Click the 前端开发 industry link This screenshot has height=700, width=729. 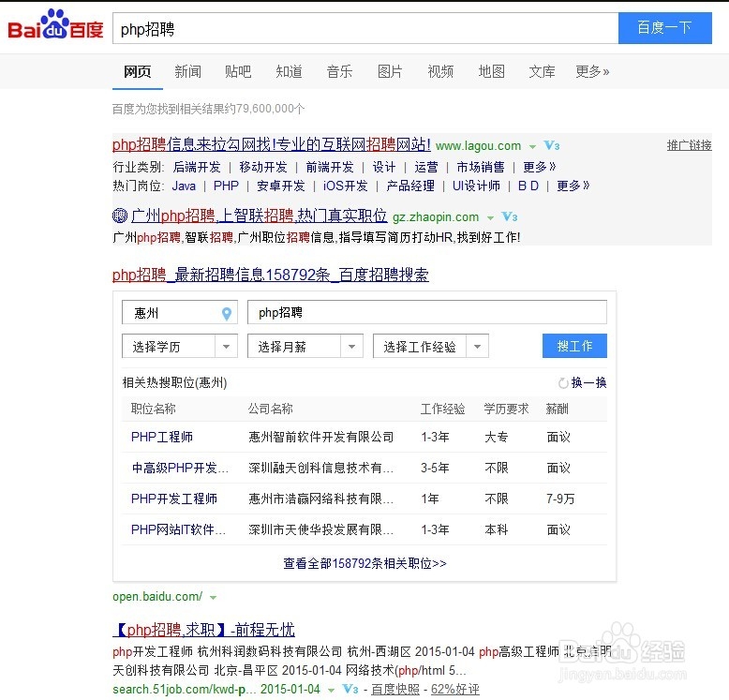(330, 167)
